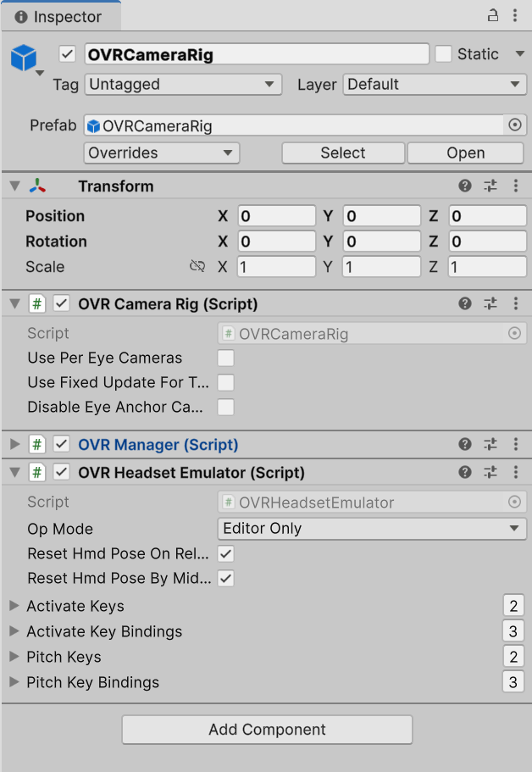
Task: Click the GameObject cube icon
Action: coord(24,58)
